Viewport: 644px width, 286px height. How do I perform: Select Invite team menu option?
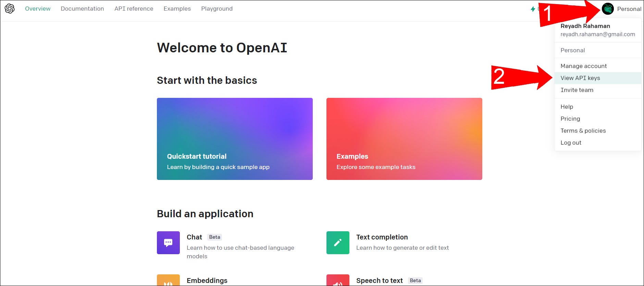click(x=577, y=90)
